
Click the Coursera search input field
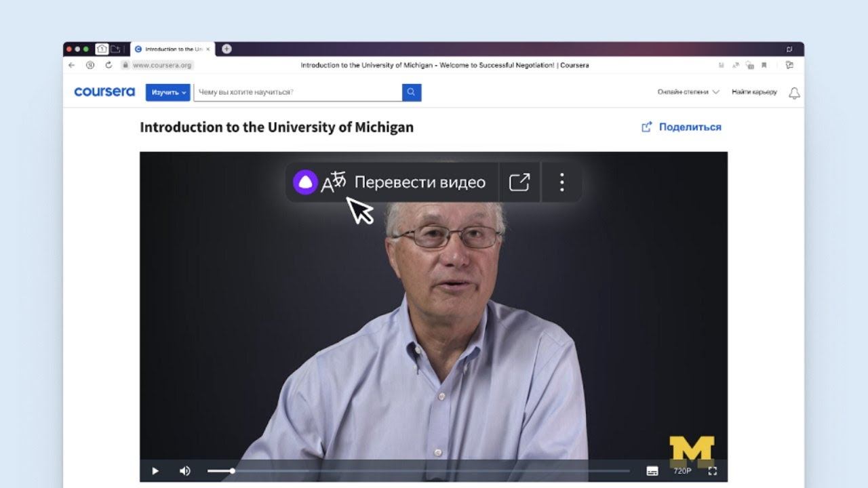pos(297,92)
